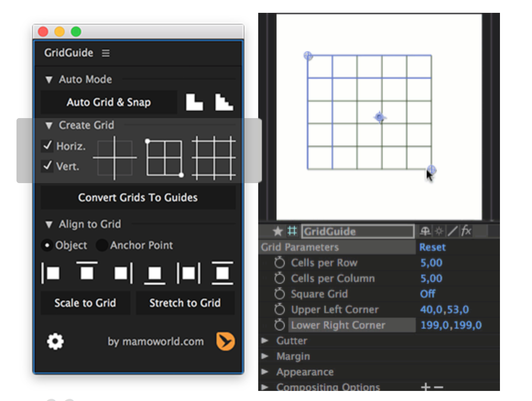This screenshot has width=532, height=401.
Task: Expand the Appearance parameter group
Action: coord(265,372)
